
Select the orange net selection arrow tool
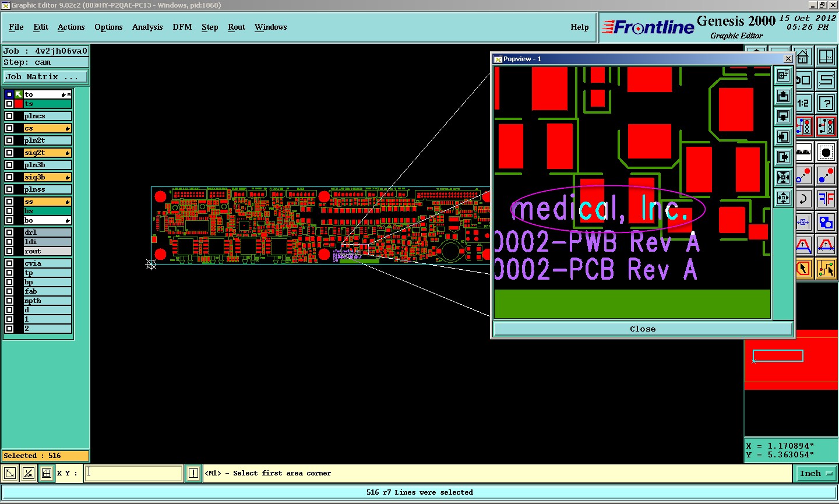826,269
